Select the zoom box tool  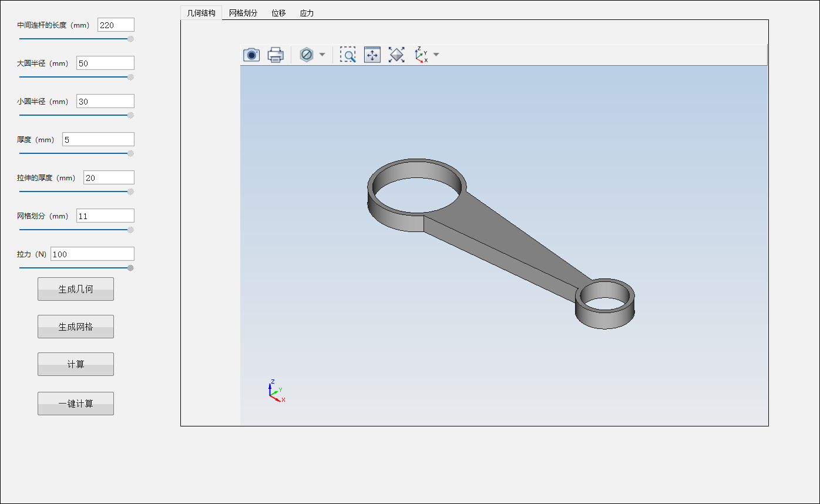[x=348, y=55]
